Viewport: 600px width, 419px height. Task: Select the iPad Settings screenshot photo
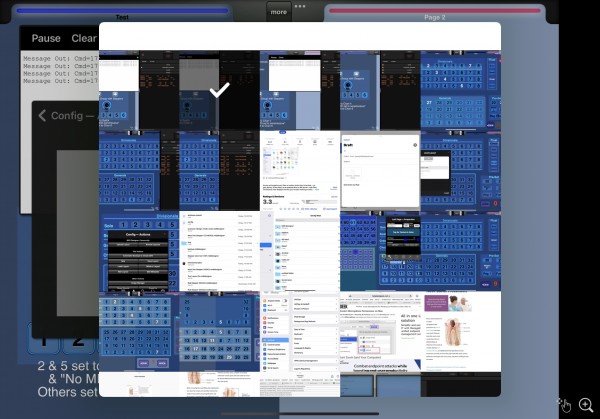300,331
